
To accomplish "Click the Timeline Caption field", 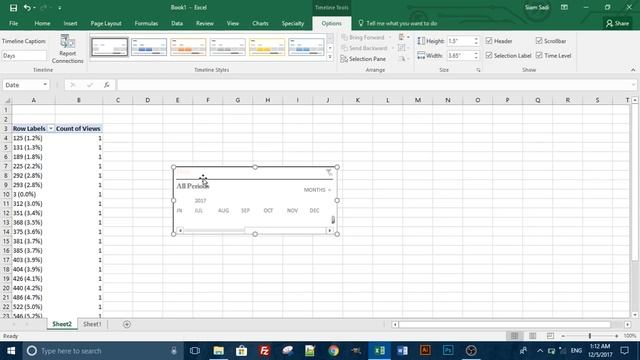I will click(24, 56).
